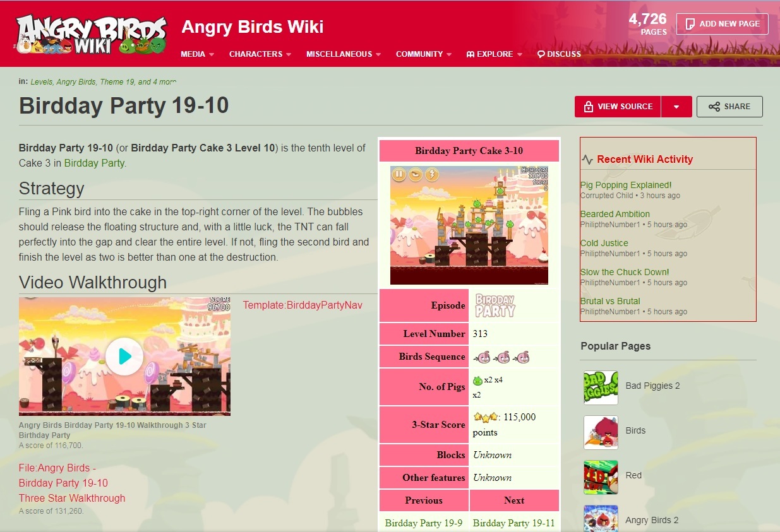Click the Angry Birds Wiki logo
The width and height of the screenshot is (780, 532).
(92, 35)
